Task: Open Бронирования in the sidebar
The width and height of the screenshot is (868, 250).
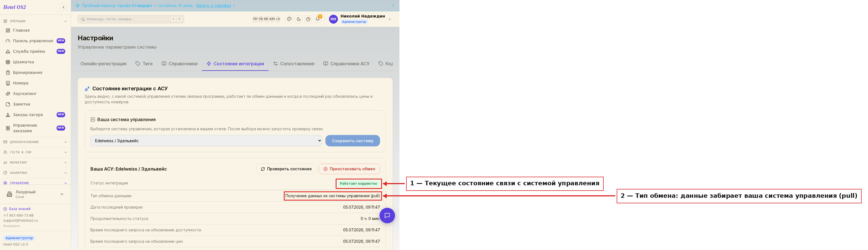Action: point(36,72)
